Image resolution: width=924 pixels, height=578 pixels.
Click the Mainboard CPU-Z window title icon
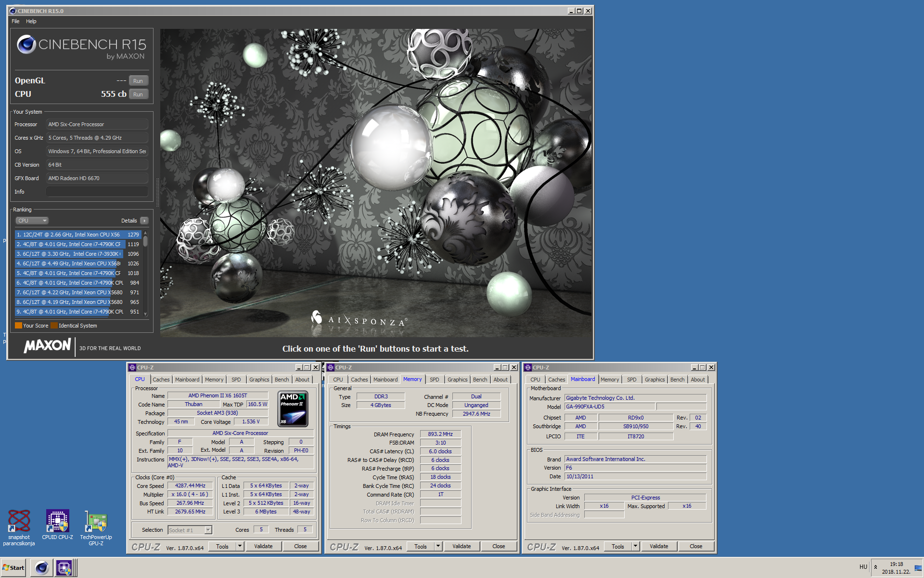[x=528, y=368]
